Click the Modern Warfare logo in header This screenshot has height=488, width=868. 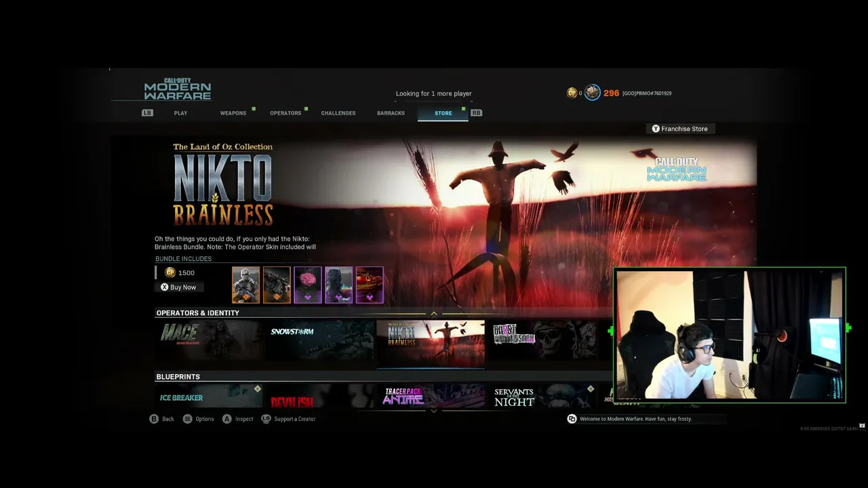178,89
